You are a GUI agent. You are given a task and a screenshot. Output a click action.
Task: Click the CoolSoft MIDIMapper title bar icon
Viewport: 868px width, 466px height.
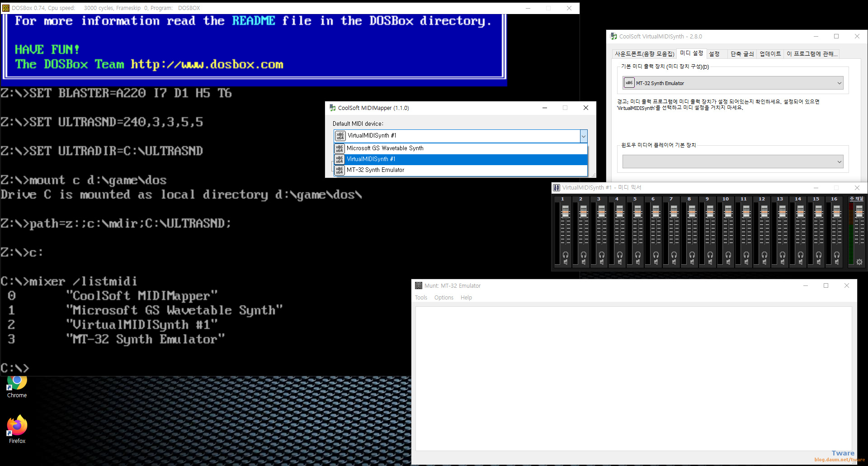332,108
